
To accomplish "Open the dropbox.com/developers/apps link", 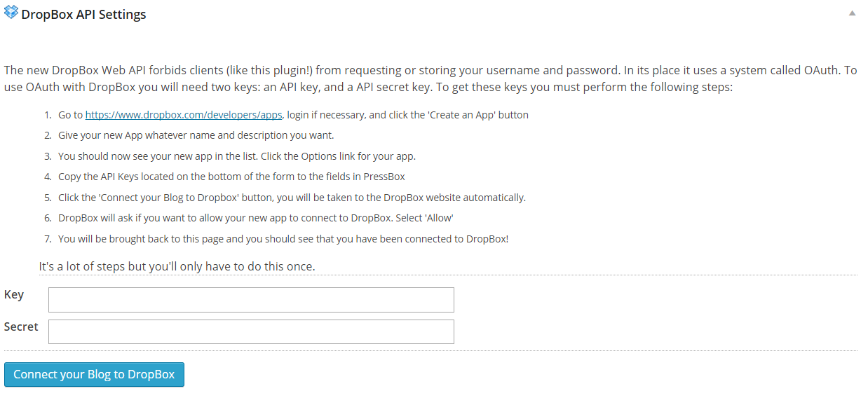I will click(x=184, y=115).
